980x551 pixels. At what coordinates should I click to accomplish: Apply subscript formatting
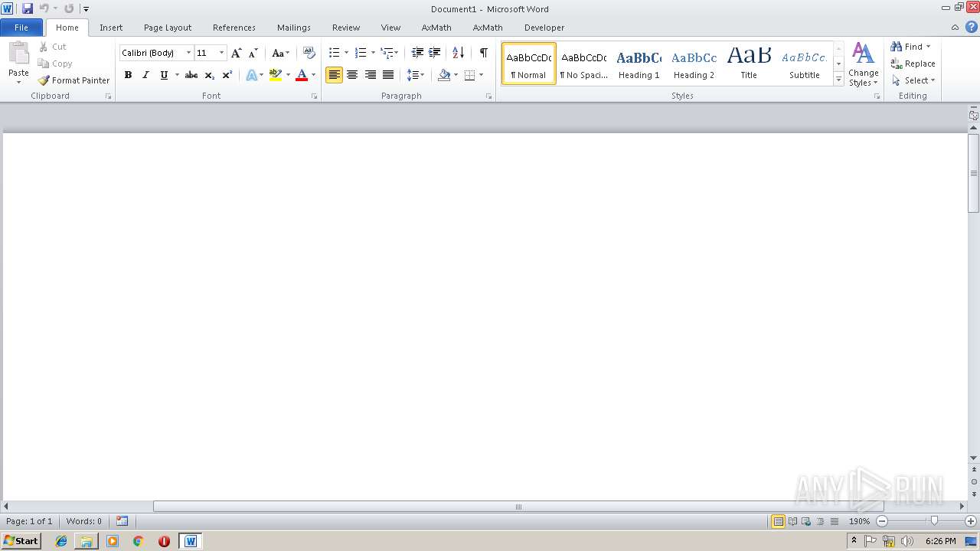click(x=209, y=75)
